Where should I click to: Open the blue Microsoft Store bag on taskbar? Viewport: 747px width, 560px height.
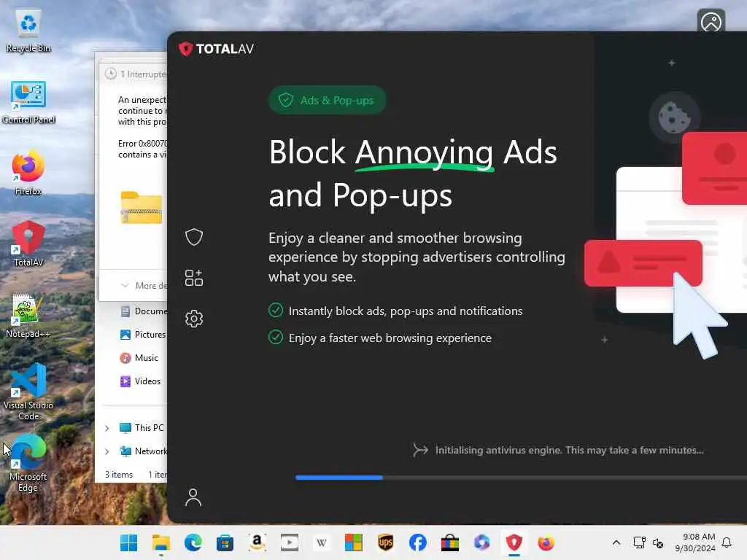(x=225, y=542)
